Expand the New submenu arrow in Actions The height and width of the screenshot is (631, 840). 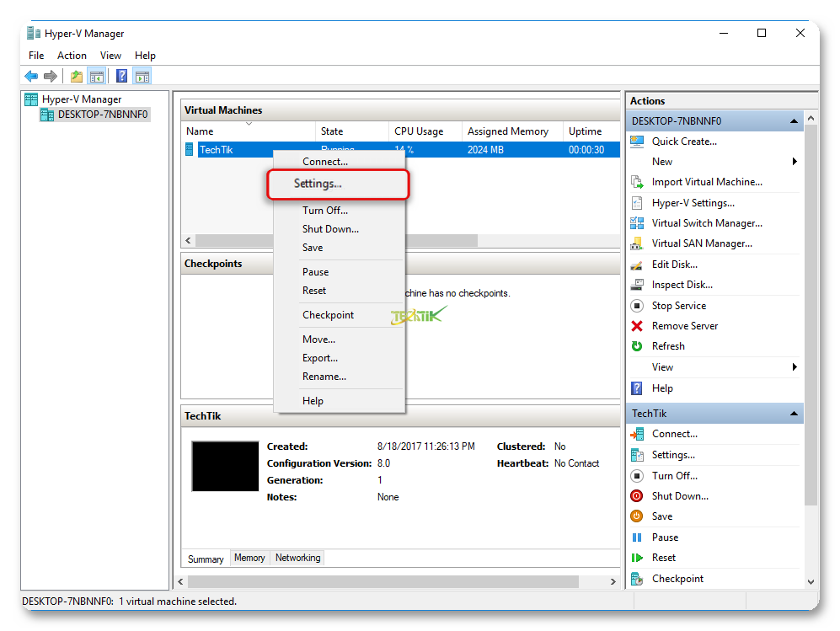pos(794,162)
